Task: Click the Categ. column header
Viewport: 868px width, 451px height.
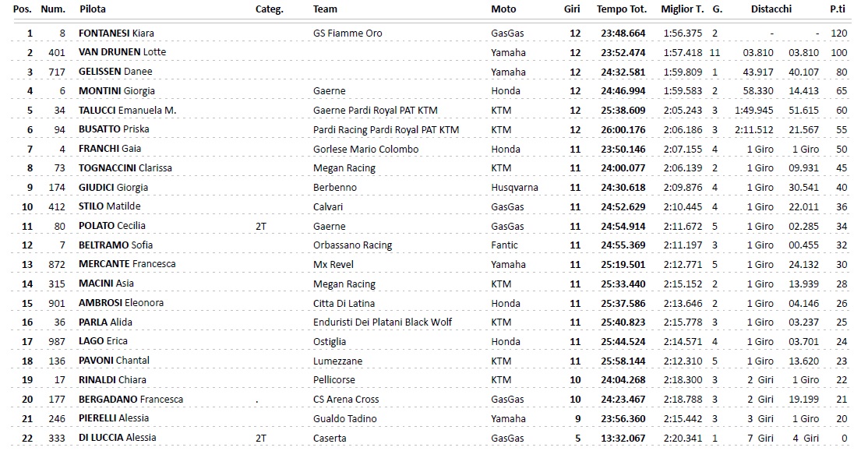Action: [269, 9]
